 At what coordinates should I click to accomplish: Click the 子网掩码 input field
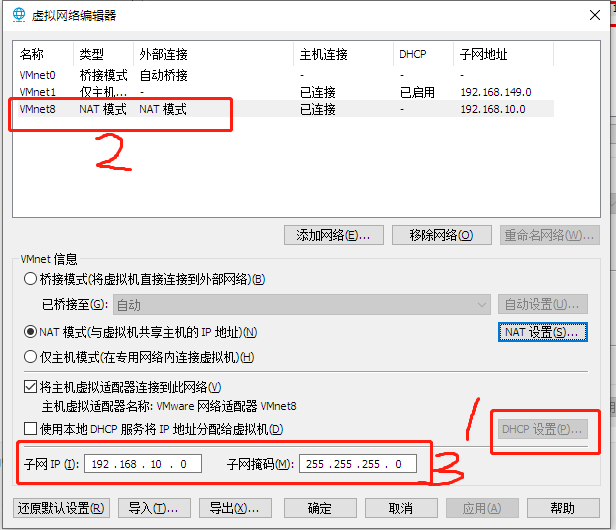coord(357,464)
